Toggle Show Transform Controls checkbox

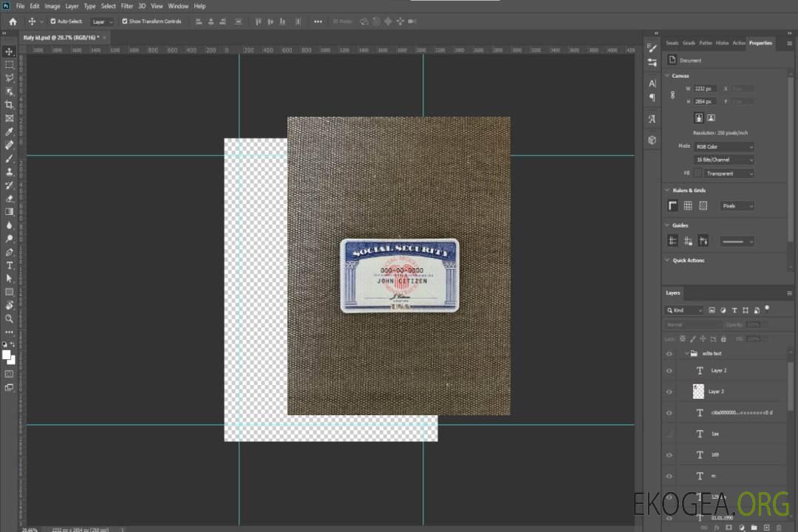tap(125, 21)
